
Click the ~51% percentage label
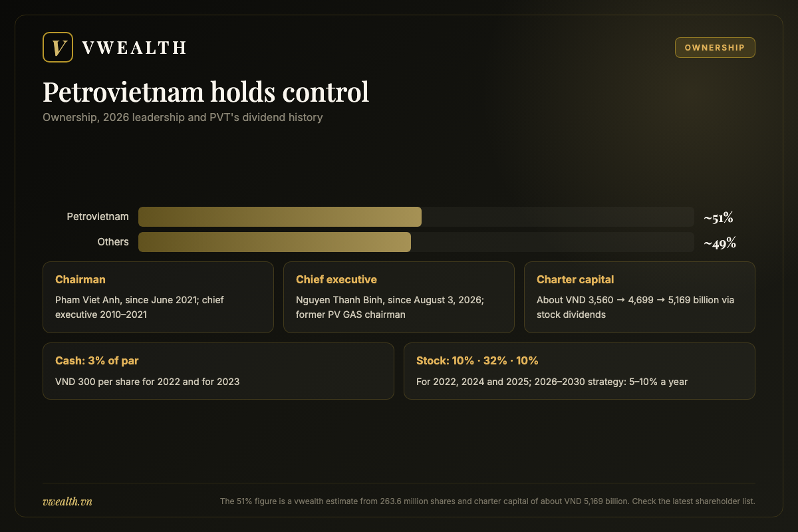click(719, 217)
